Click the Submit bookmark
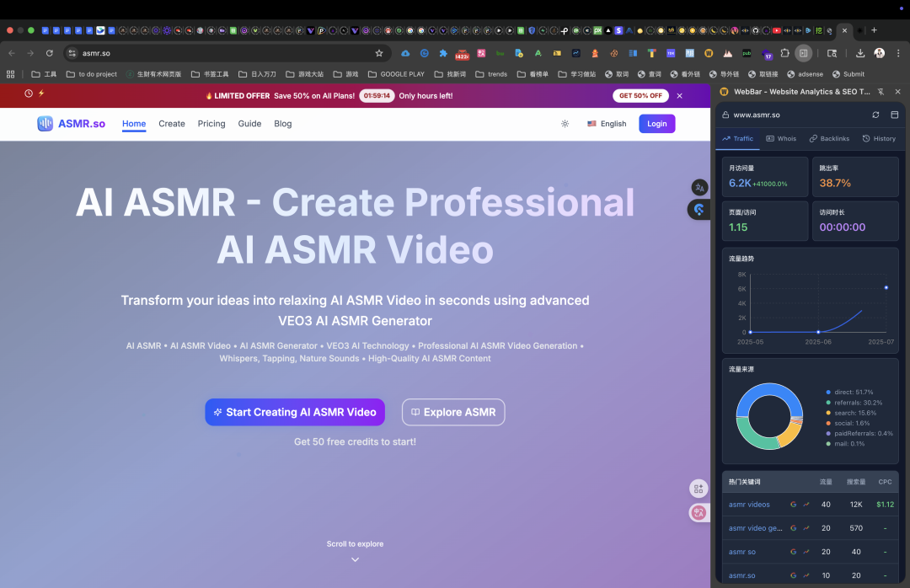Screen dimensions: 910x588 pos(848,74)
